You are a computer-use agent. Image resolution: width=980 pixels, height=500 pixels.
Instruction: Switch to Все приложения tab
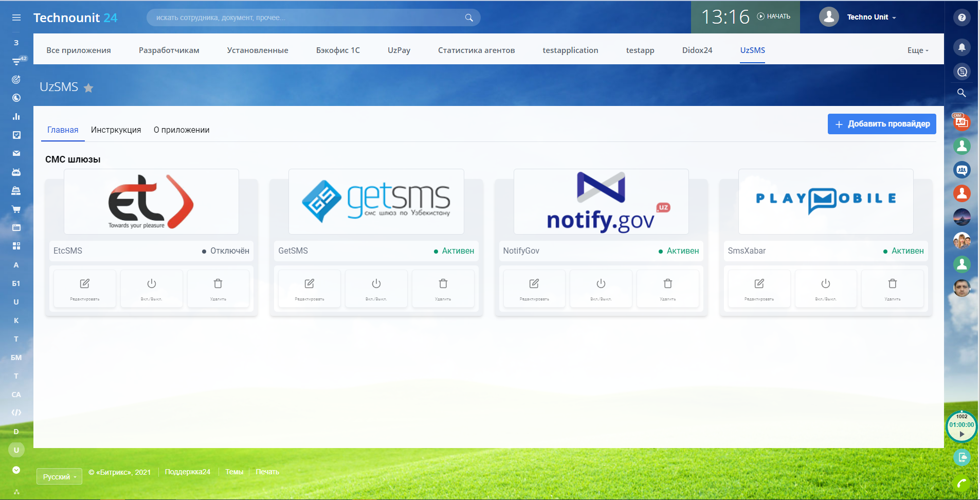point(79,50)
